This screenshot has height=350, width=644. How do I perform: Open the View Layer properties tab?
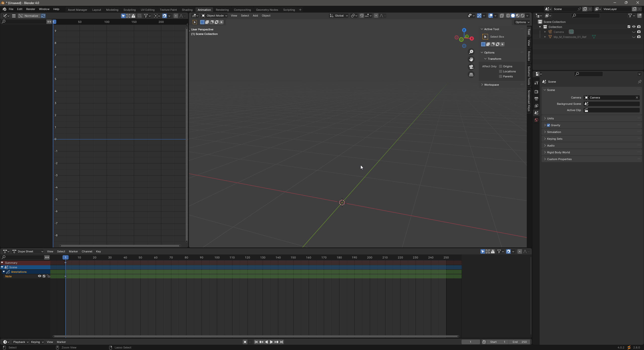pos(536,106)
